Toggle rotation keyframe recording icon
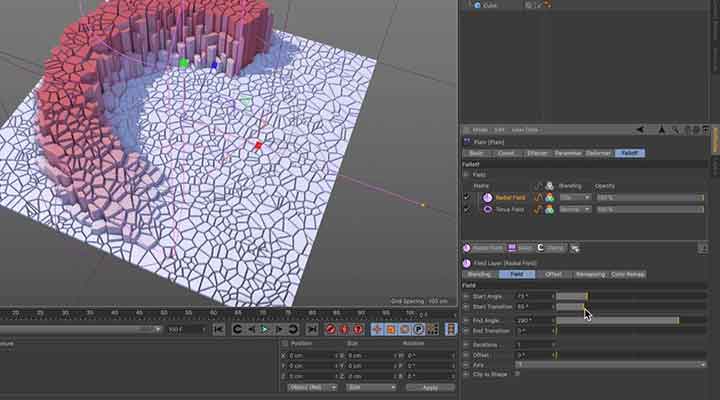Image resolution: width=720 pixels, height=400 pixels. [405, 329]
